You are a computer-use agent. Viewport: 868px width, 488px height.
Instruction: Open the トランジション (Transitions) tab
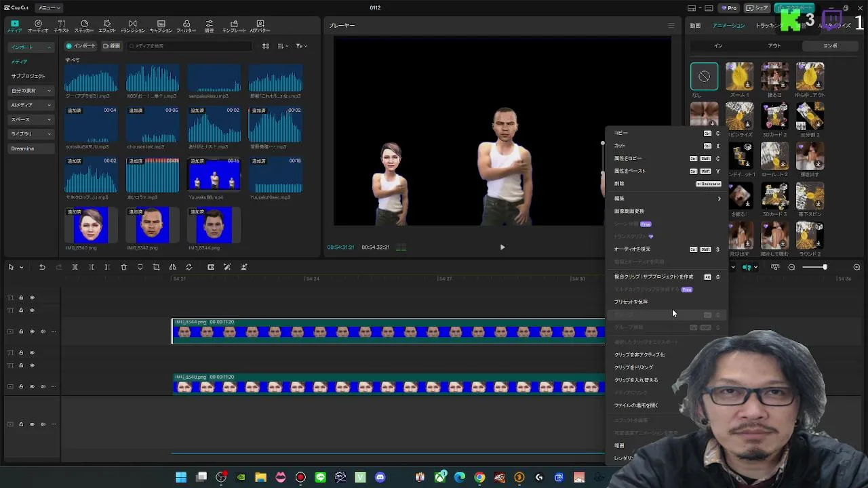pos(132,26)
